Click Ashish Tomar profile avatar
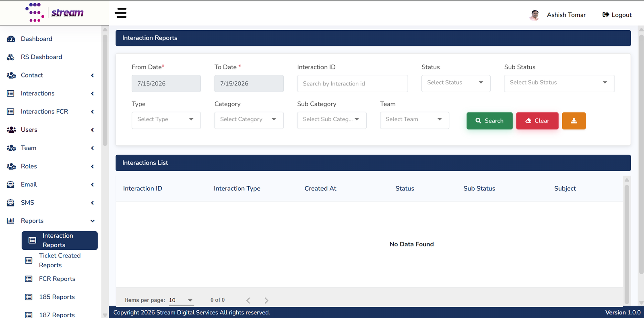644x318 pixels. point(535,15)
